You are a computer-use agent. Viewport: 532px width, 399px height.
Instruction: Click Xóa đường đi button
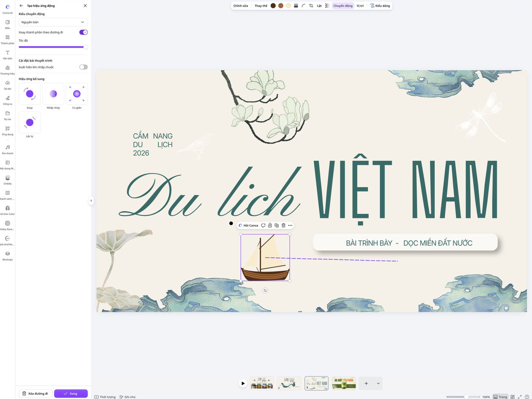tap(35, 394)
